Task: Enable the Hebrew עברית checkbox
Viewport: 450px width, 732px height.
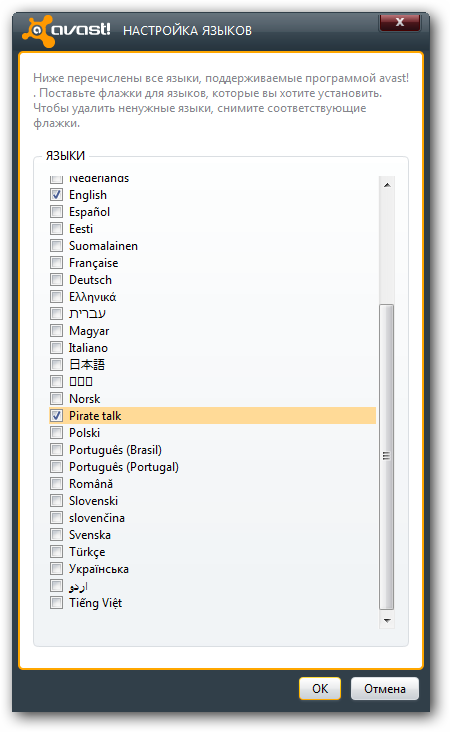Action: [56, 314]
